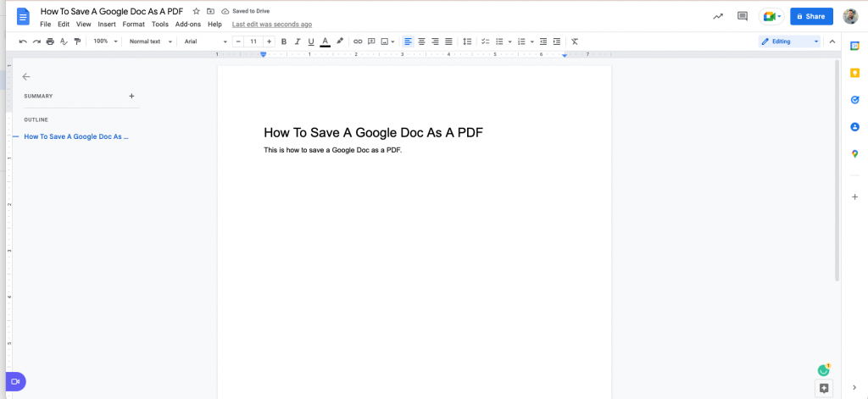Toggle Italic formatting
868x399 pixels.
pos(298,42)
